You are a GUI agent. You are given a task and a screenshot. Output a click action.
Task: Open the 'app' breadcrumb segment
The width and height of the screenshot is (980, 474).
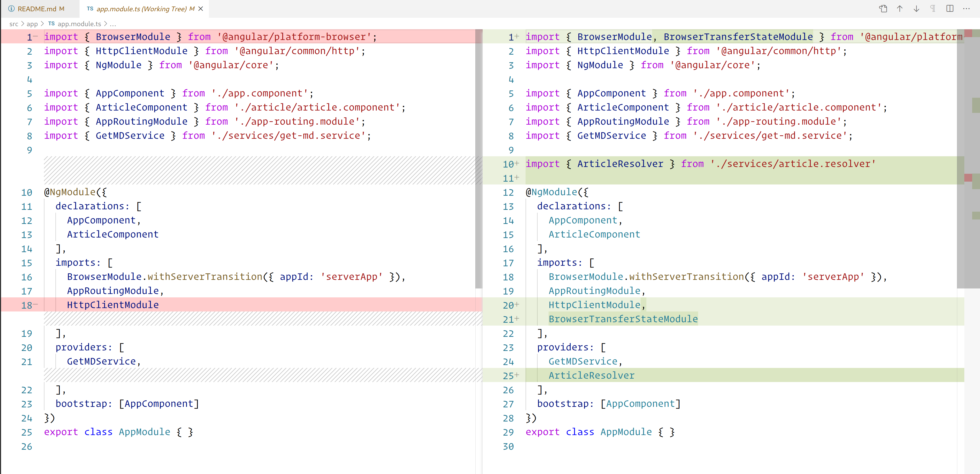(x=32, y=24)
